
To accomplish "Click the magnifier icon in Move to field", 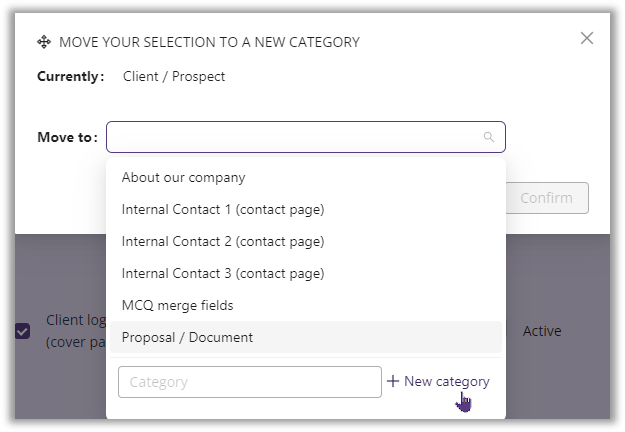I will (x=489, y=138).
